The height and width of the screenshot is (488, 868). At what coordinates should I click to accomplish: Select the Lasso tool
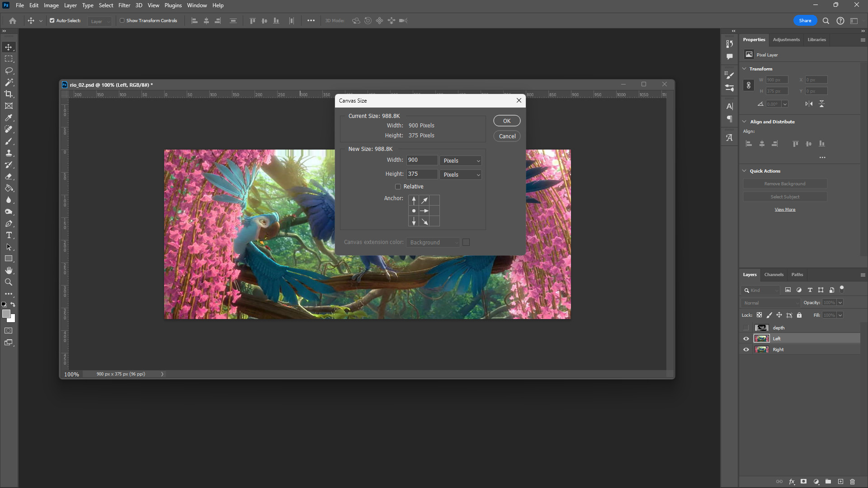click(x=9, y=71)
